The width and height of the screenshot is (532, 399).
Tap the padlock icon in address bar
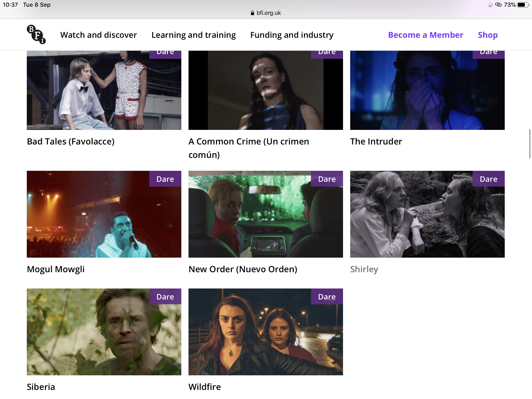click(252, 13)
